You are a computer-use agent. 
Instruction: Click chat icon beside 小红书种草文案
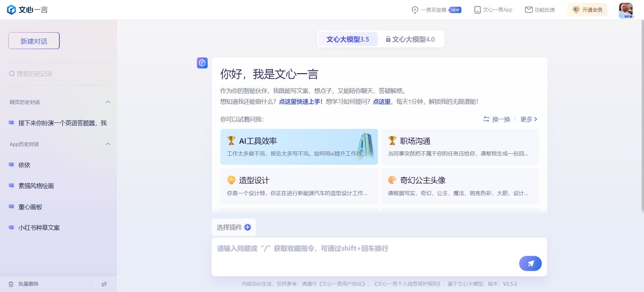point(11,228)
